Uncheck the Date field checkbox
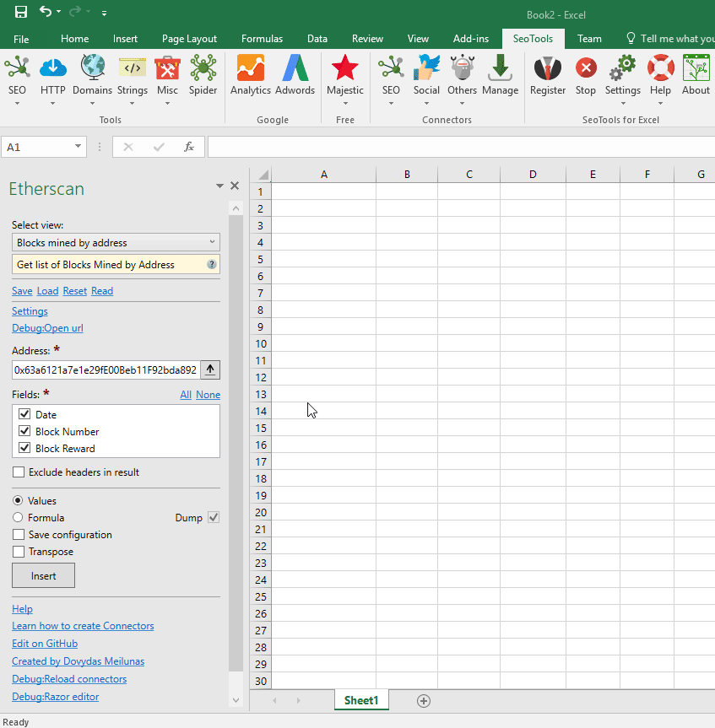Image resolution: width=715 pixels, height=728 pixels. (x=24, y=414)
